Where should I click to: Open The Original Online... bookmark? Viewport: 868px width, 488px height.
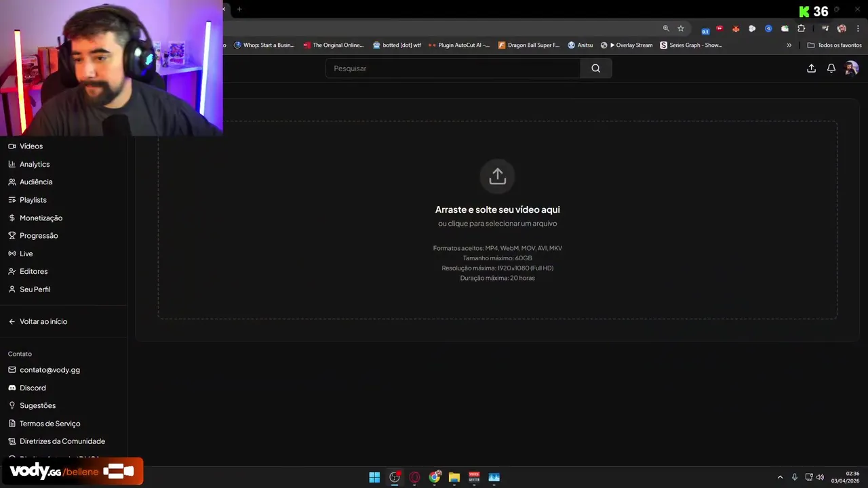pos(334,45)
